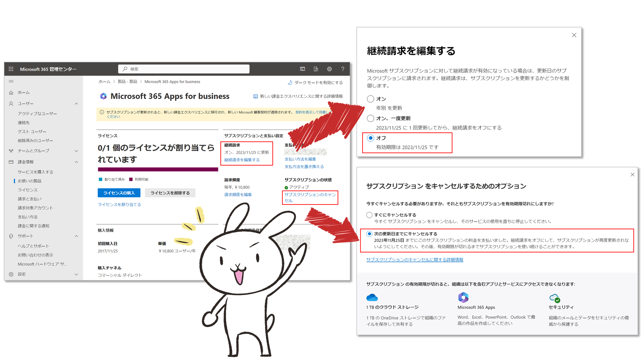Expand チームとグループ section chevron
Viewport: 644px width, 362px height.
pos(76,151)
